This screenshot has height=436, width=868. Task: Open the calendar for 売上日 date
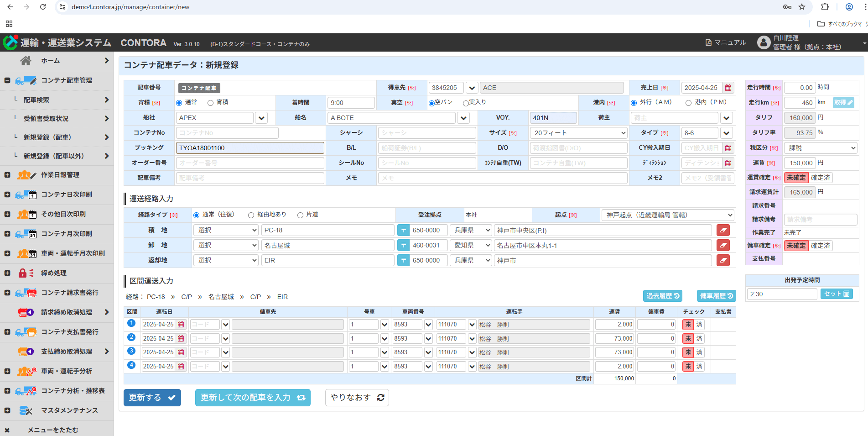pyautogui.click(x=728, y=88)
